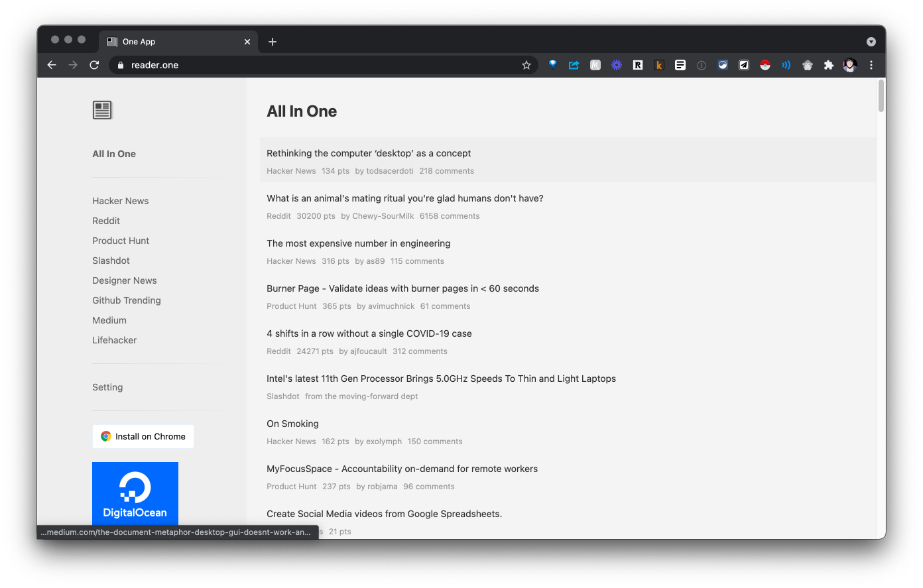Screen dimensions: 923x588
Task: Open 'Rethinking the computer desktop' article
Action: pos(369,153)
